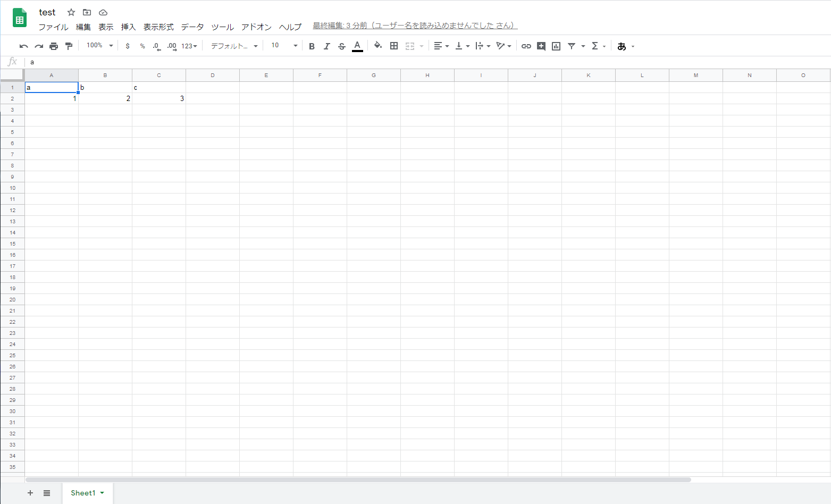The image size is (831, 504).
Task: Open the 挿入 menu
Action: click(128, 27)
